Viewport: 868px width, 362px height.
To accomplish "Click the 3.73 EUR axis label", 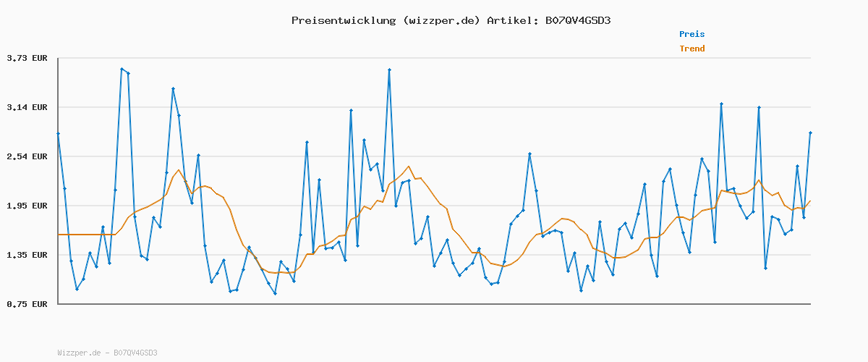I will (27, 58).
